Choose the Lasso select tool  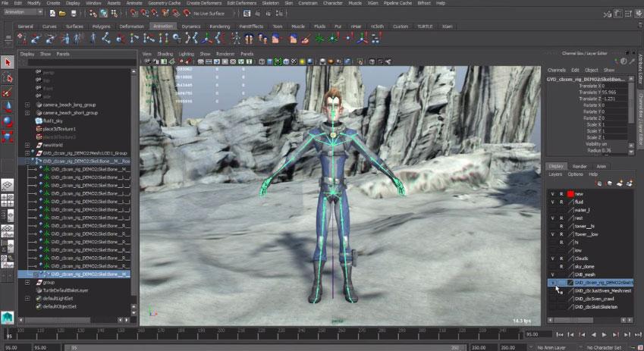tap(8, 77)
